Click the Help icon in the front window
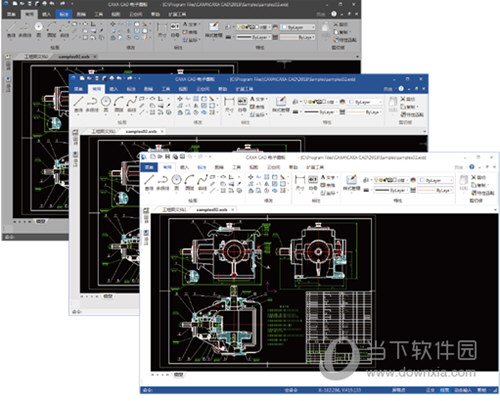500x401 pixels. point(472,167)
